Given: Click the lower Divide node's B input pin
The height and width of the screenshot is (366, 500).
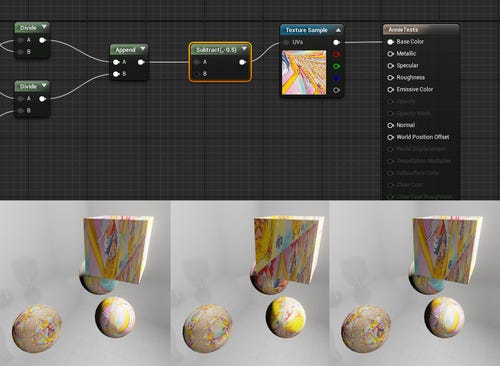Looking at the screenshot, I should [x=21, y=110].
